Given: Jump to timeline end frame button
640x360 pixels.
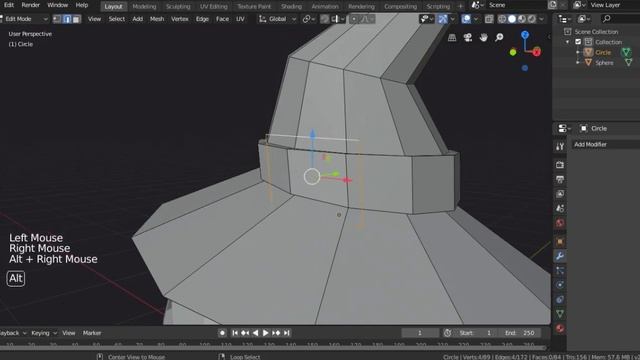Looking at the screenshot, I should point(287,333).
